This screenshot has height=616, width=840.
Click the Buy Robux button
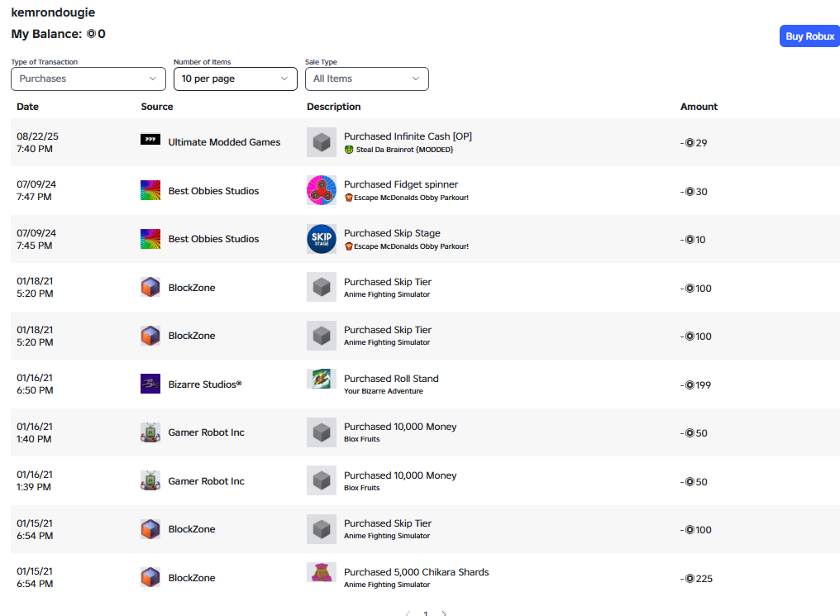point(809,36)
